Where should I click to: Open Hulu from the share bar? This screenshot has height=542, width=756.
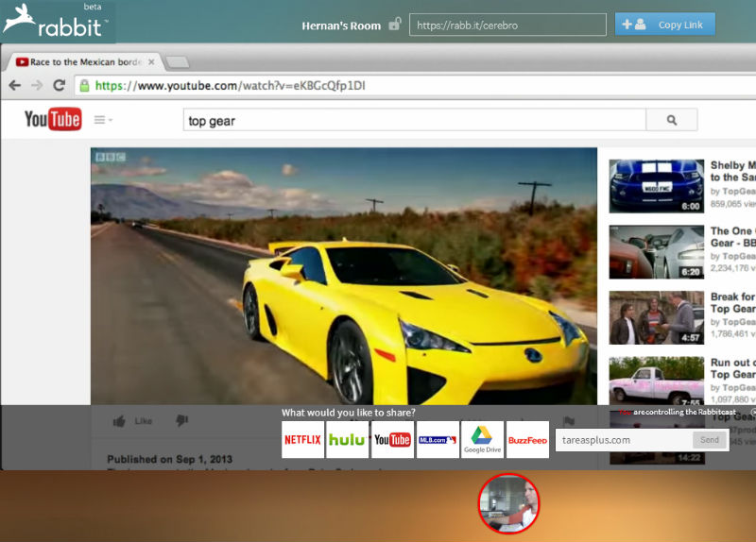(347, 440)
